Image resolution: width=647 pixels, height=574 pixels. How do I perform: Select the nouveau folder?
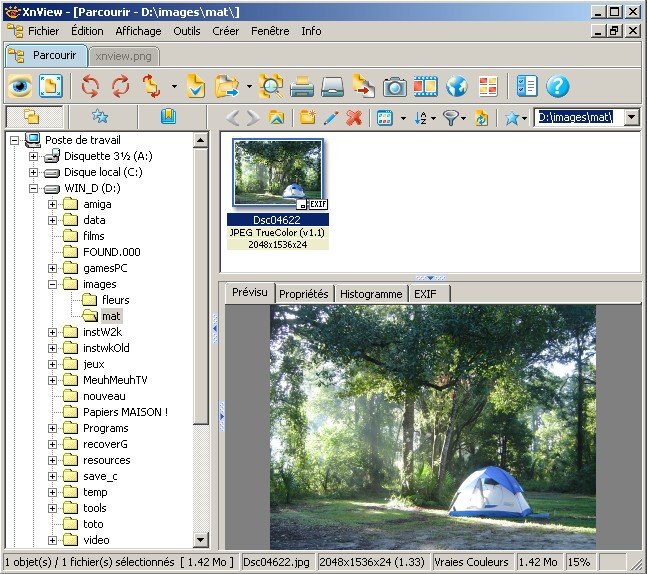point(104,396)
